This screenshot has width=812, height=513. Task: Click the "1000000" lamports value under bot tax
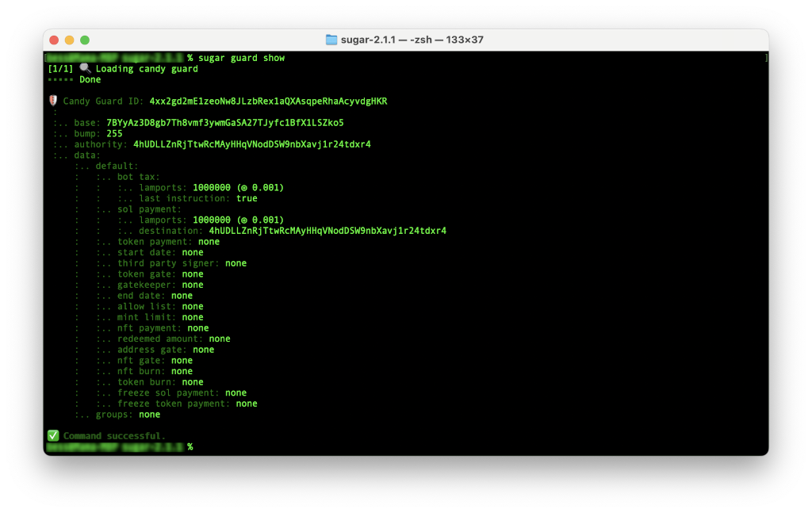(x=212, y=188)
